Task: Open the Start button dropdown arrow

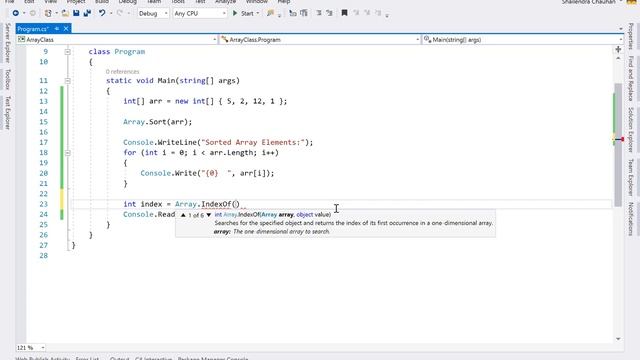Action: [258, 13]
